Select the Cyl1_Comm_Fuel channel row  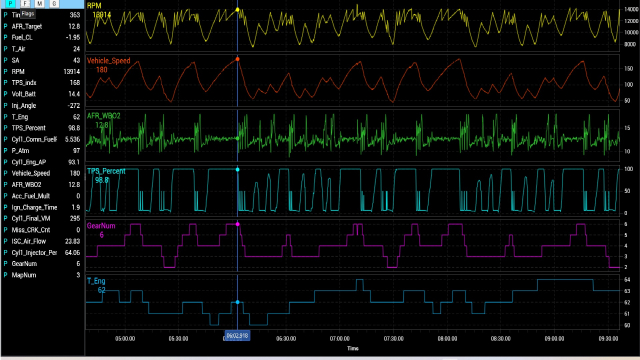pyautogui.click(x=42, y=139)
